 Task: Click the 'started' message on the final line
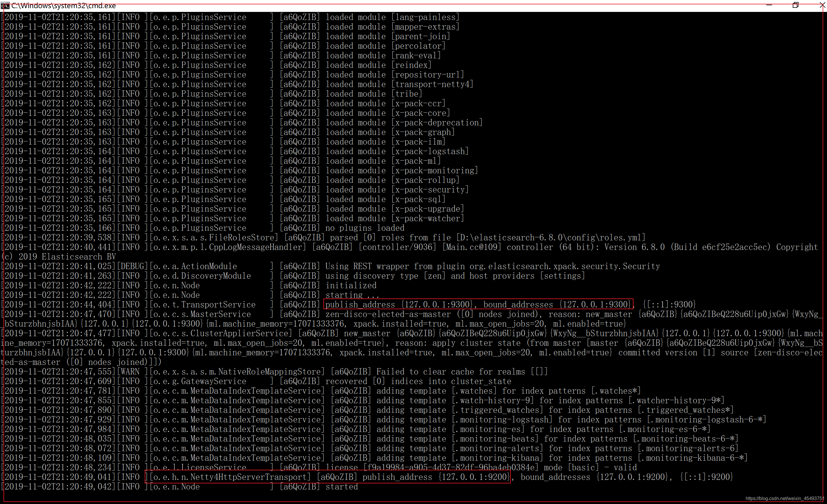click(341, 487)
